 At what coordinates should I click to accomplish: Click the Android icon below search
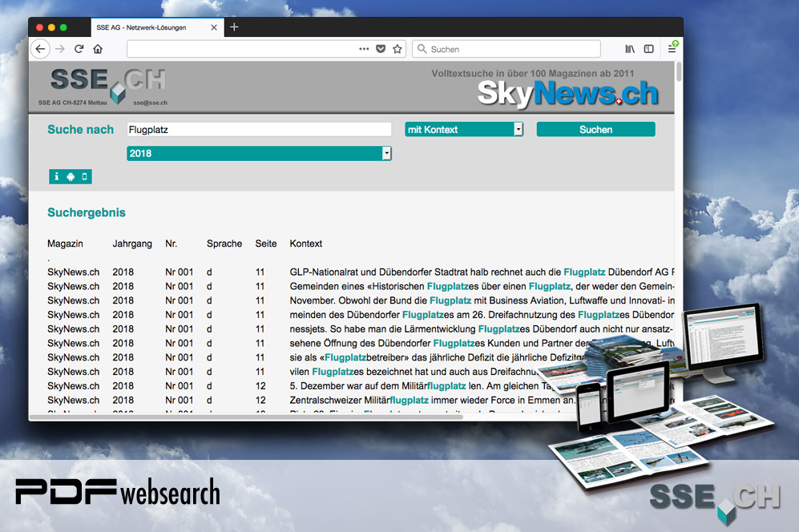71,176
